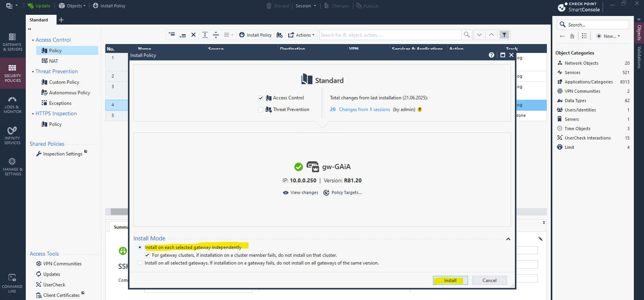This screenshot has width=644, height=300.
Task: Open Command Line tool
Action: [x=12, y=283]
